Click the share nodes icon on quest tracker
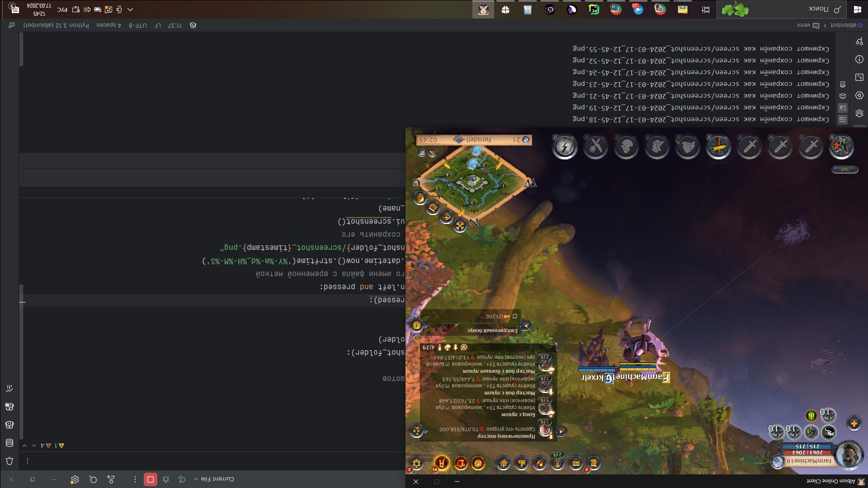The height and width of the screenshot is (488, 868). point(416,431)
